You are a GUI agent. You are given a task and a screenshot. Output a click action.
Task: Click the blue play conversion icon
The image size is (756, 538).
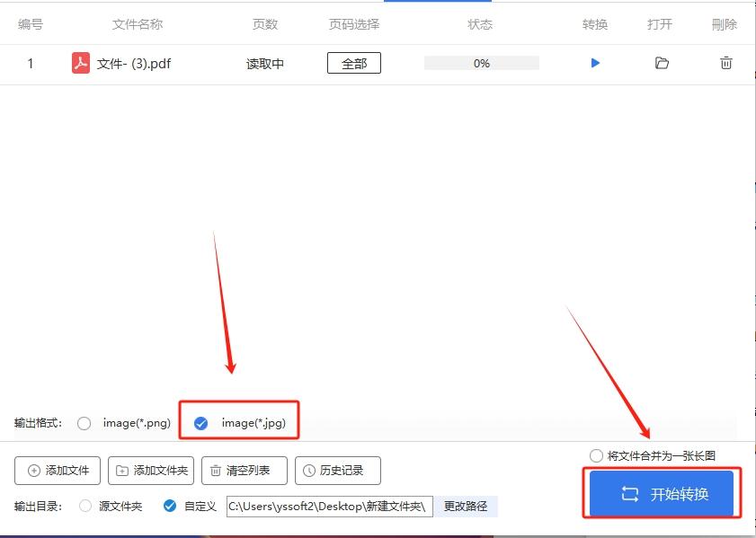(594, 63)
